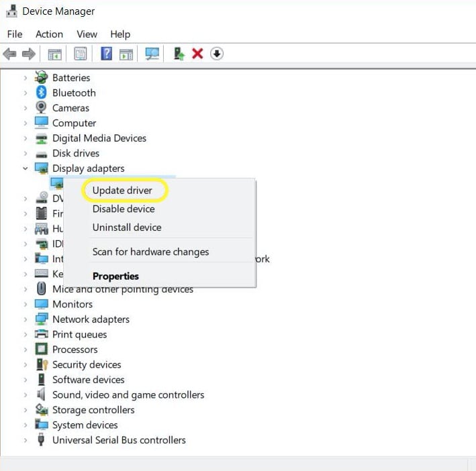
Task: Select the Security devices label
Action: (x=87, y=364)
